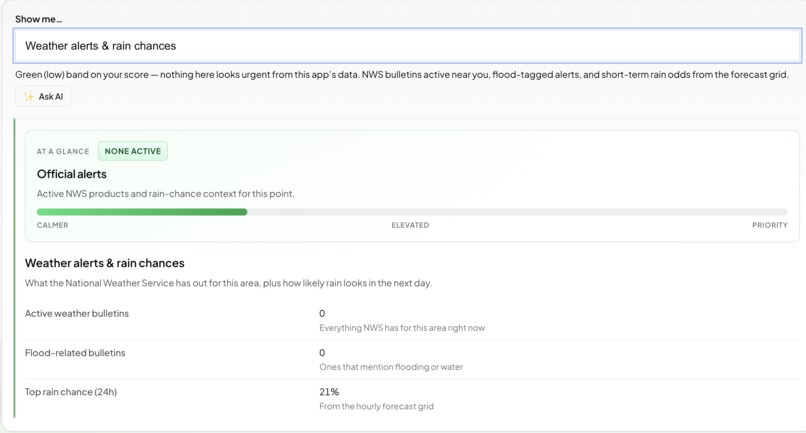This screenshot has width=806, height=433.
Task: Click 'From the hourly forecast grid' note
Action: [376, 406]
